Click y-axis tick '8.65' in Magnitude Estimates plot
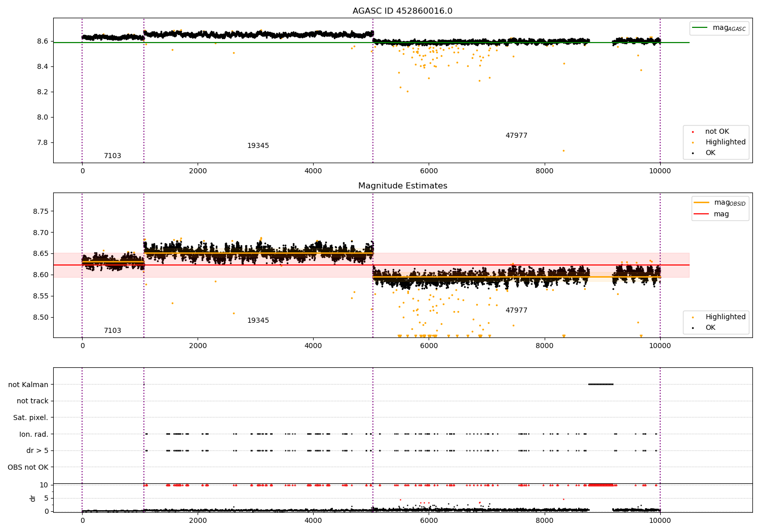This screenshot has height=532, width=760. tap(41, 254)
